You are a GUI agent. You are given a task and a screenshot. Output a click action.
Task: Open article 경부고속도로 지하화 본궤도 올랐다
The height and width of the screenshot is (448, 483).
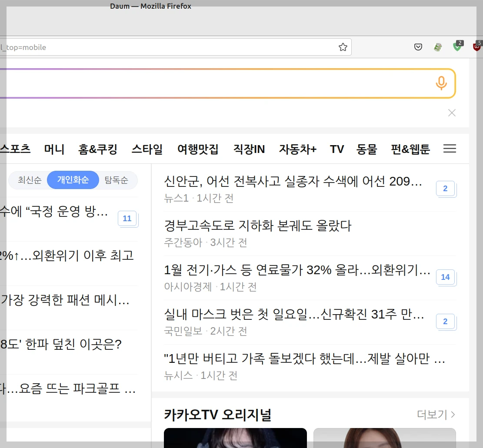coord(257,226)
